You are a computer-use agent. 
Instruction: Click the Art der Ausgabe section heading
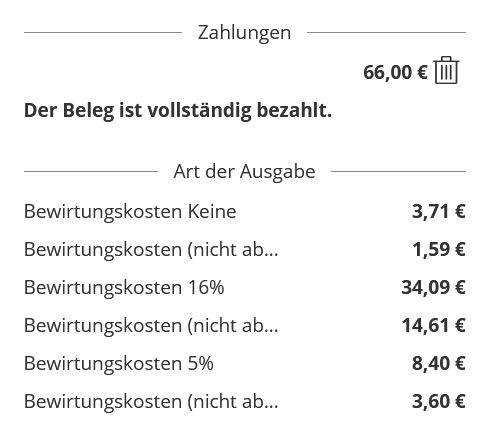pos(244,172)
